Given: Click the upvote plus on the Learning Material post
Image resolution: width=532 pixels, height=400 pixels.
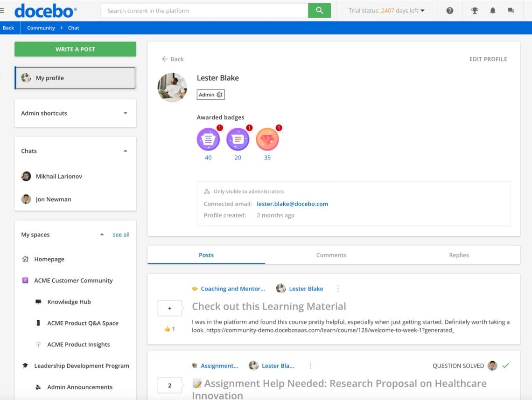Looking at the screenshot, I should pyautogui.click(x=169, y=308).
